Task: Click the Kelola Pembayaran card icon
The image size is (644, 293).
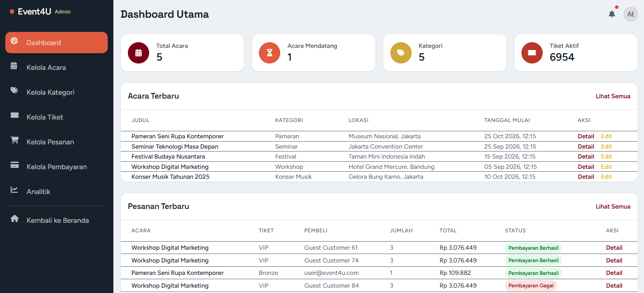Action: pyautogui.click(x=15, y=165)
